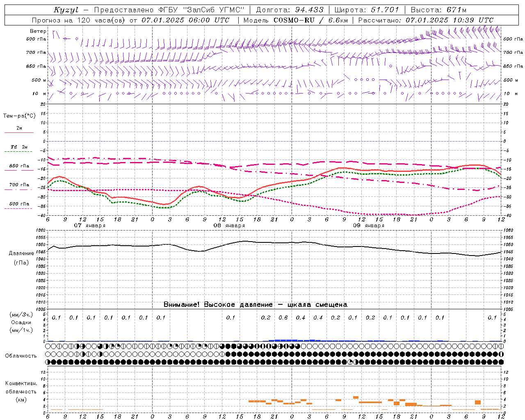Select the model label COSMO-RU / 6.6км

click(310, 20)
